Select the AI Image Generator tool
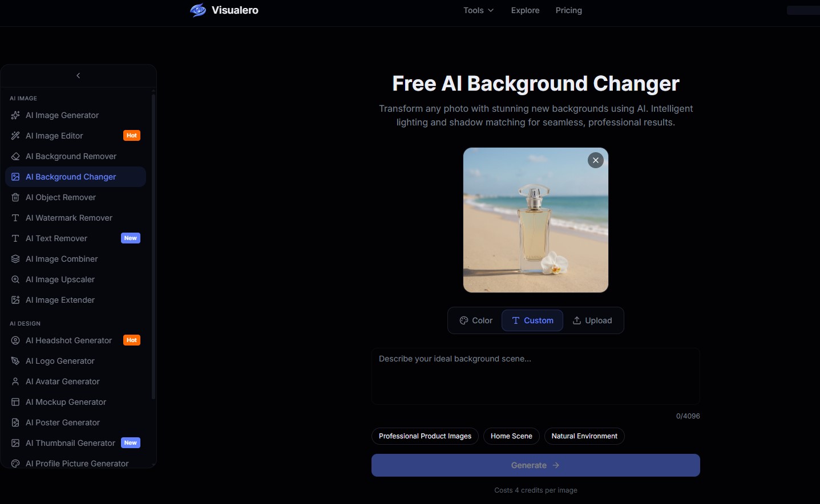Viewport: 820px width, 504px height. tap(61, 115)
